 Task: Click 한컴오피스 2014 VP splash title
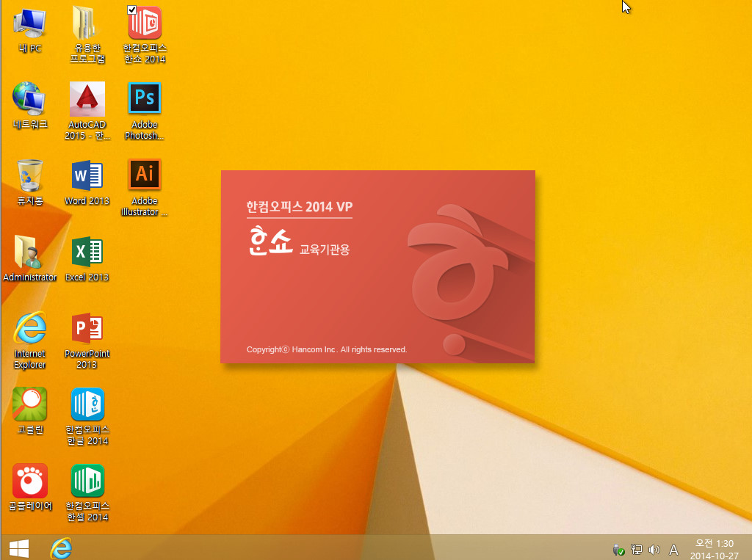click(300, 207)
